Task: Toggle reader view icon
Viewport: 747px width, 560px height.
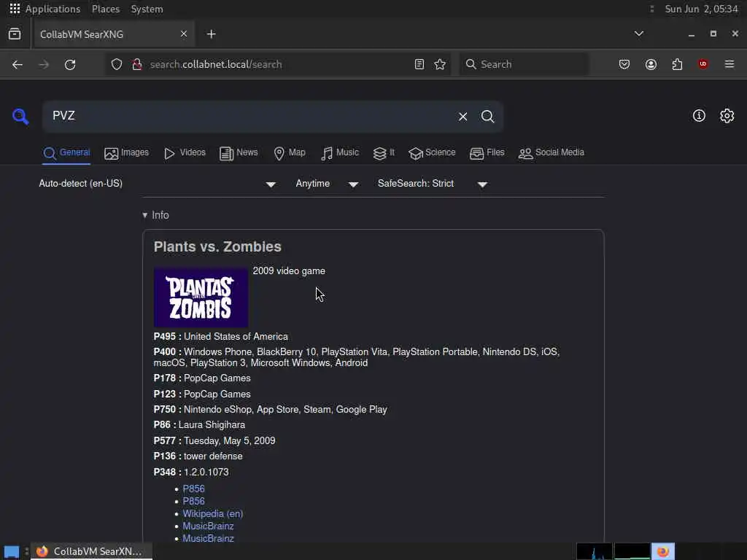Action: point(419,64)
